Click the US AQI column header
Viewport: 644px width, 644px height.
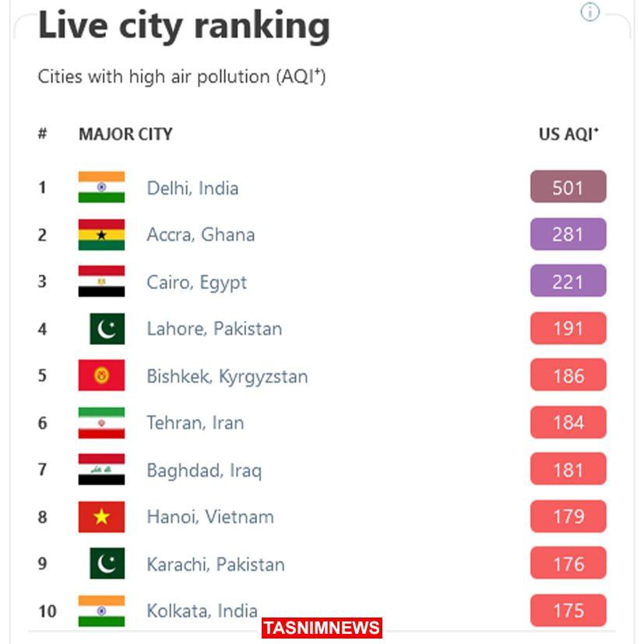568,134
